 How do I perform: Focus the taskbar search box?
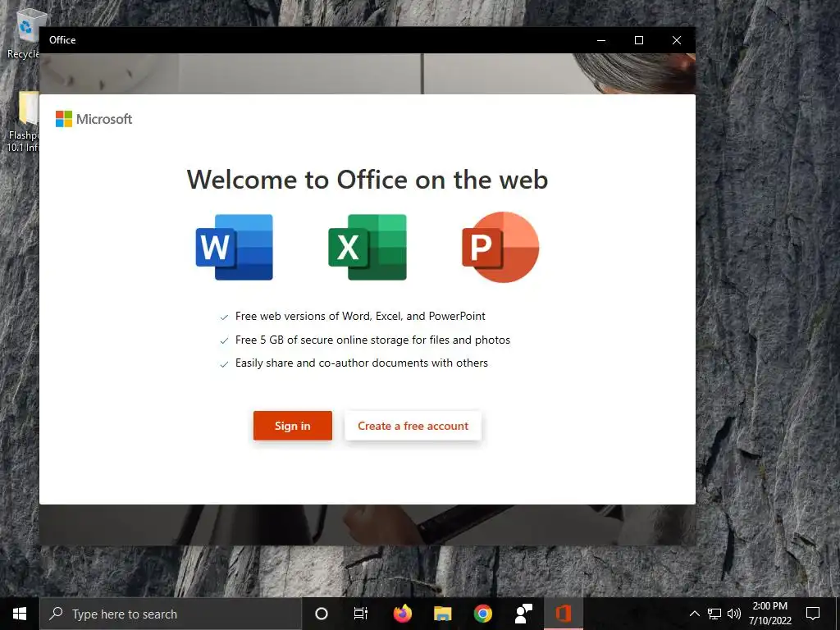coord(171,614)
